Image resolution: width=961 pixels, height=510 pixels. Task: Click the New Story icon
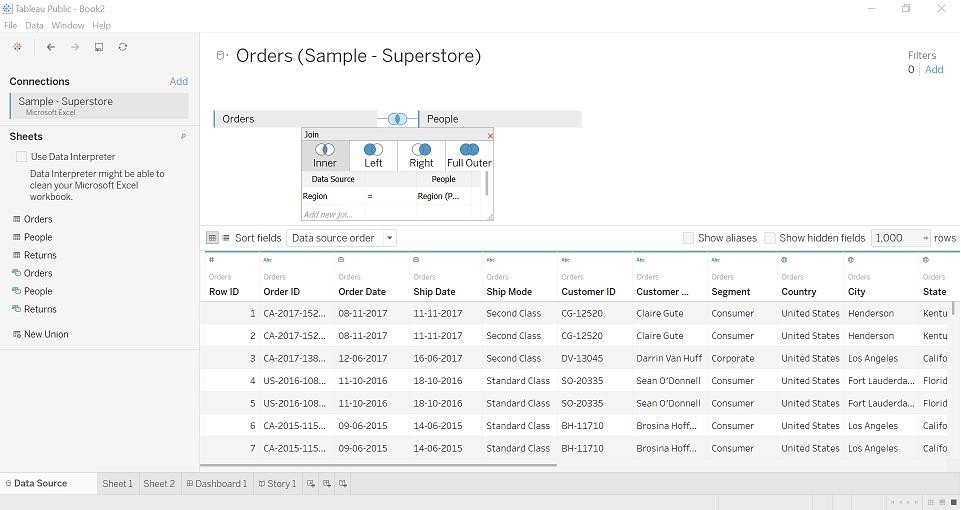[x=343, y=484]
